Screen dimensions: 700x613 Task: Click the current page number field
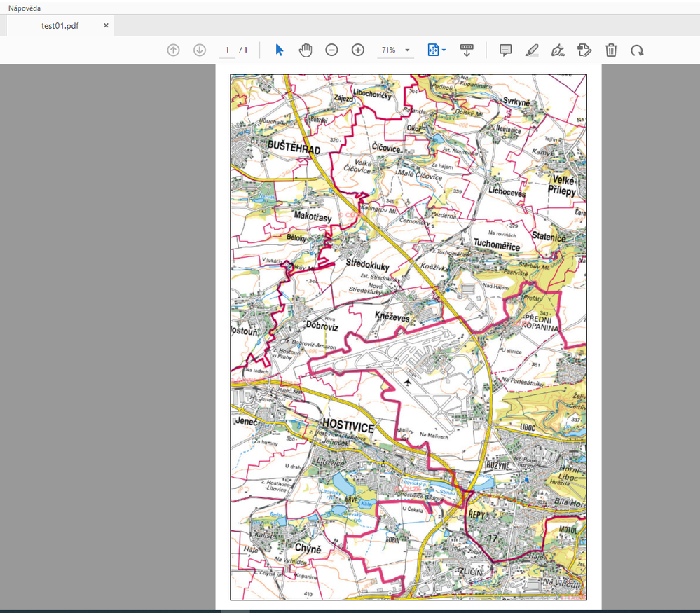[227, 50]
